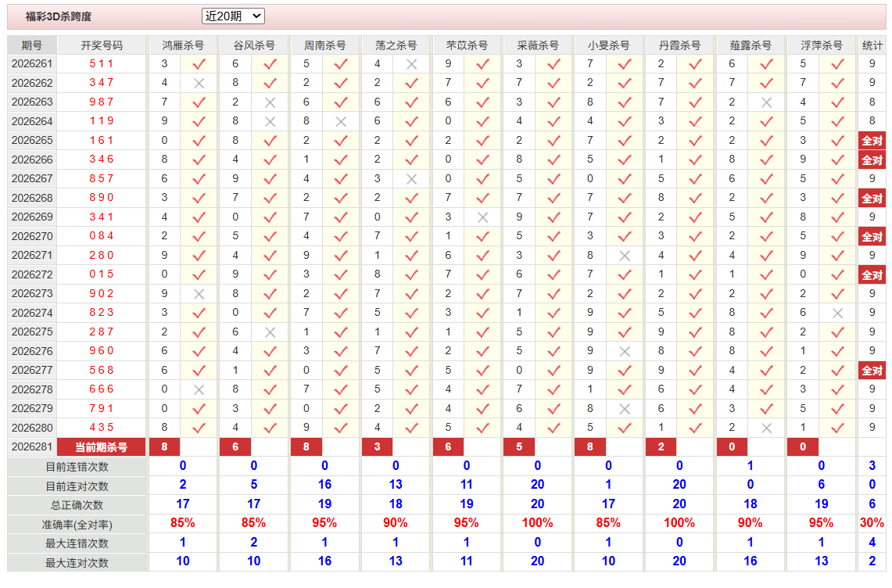The height and width of the screenshot is (588, 892).
Task: Click the gray X mark under 浮萍杀号 in row 2026274
Action: coord(837,313)
